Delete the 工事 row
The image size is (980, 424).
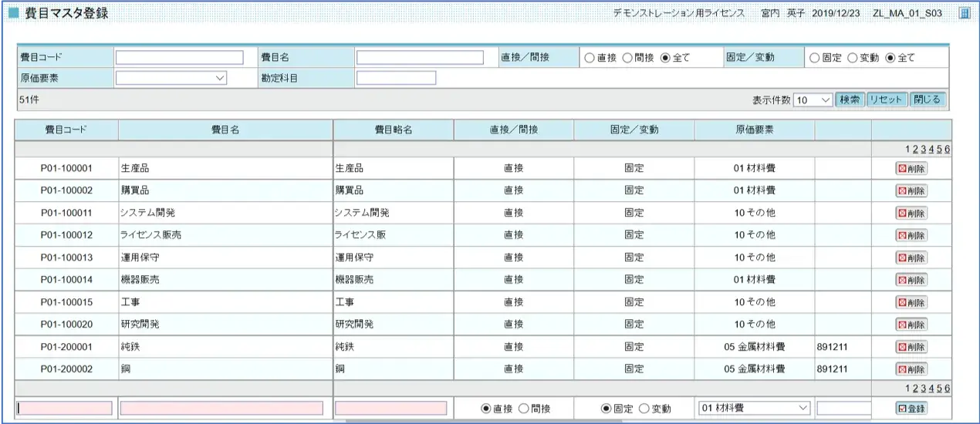pos(911,302)
